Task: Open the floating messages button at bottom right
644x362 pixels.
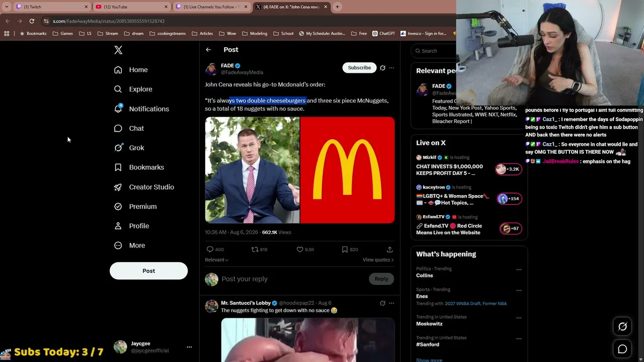Action: (x=622, y=349)
